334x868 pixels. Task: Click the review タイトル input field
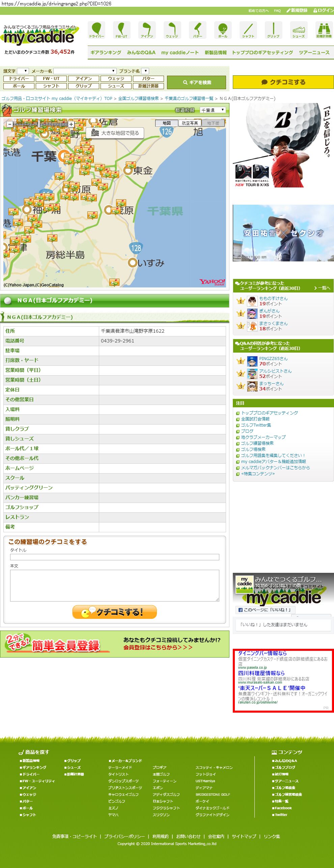pyautogui.click(x=115, y=557)
